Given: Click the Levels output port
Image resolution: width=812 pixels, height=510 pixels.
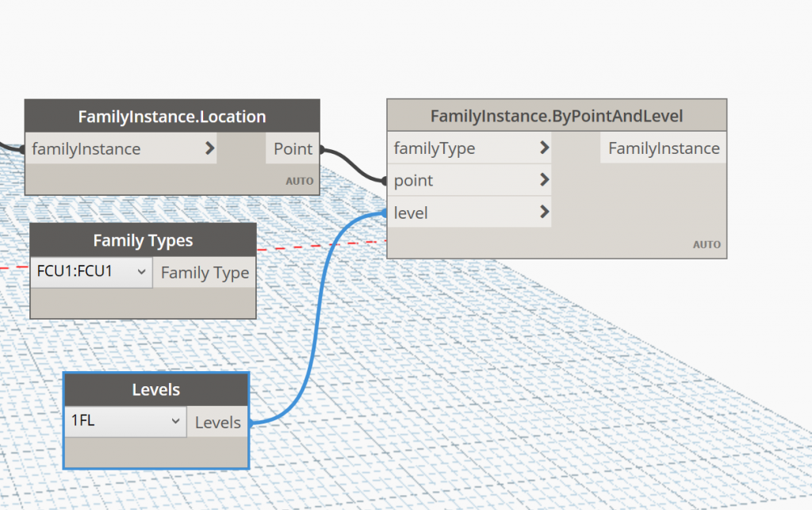Looking at the screenshot, I should click(x=217, y=422).
